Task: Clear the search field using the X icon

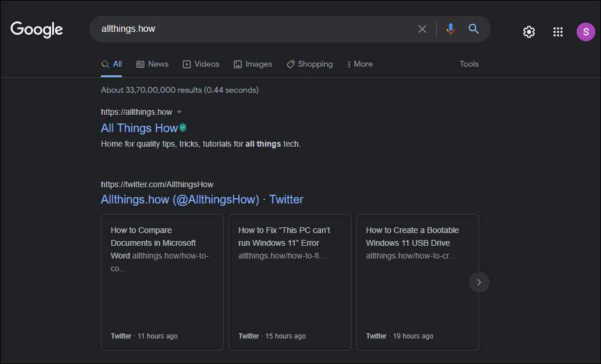Action: point(422,29)
